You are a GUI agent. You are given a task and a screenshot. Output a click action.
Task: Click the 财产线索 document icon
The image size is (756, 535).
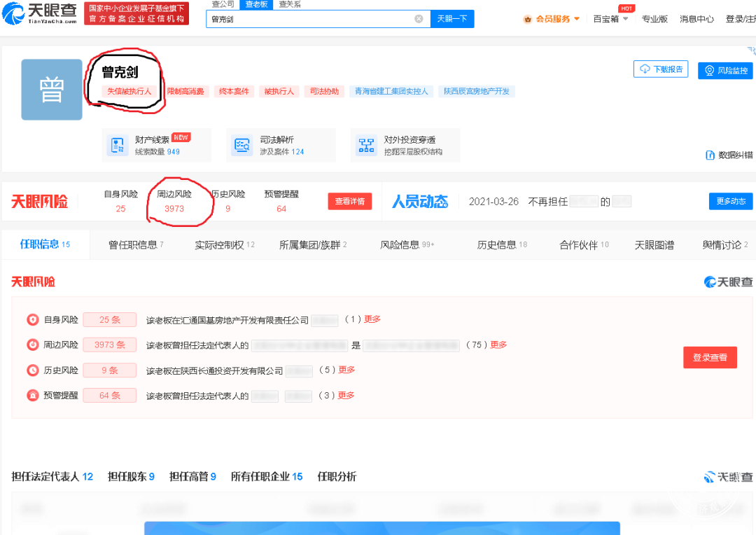click(x=117, y=145)
